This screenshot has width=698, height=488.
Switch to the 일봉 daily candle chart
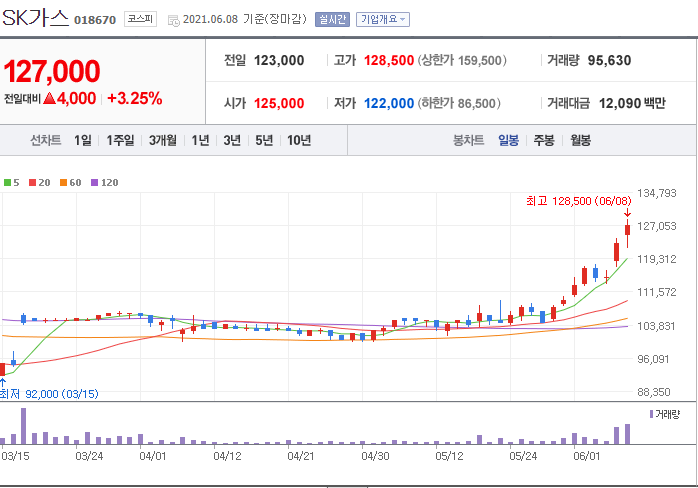(508, 141)
